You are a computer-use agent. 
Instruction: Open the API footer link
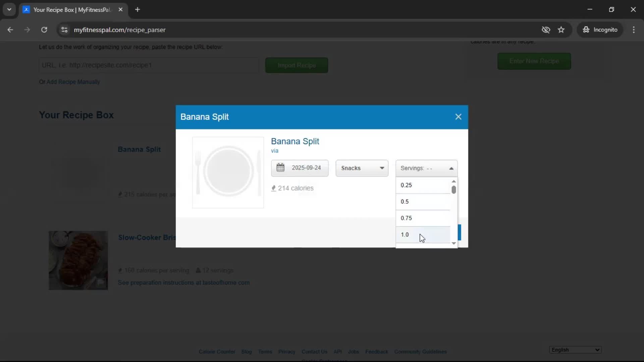coord(337,352)
